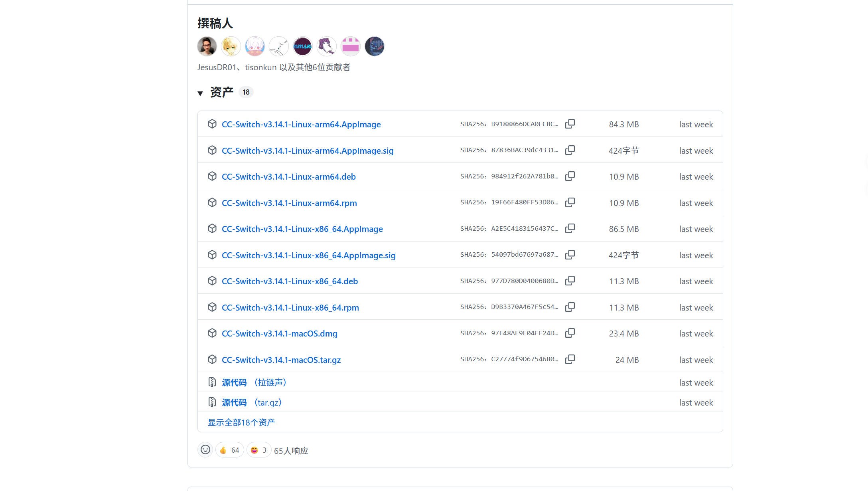Copy SHA256 for Linux-x86_64.rpm

click(x=570, y=307)
